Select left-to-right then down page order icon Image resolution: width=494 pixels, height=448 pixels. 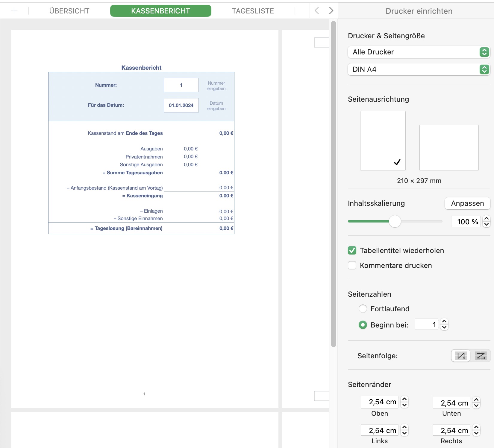(x=481, y=356)
